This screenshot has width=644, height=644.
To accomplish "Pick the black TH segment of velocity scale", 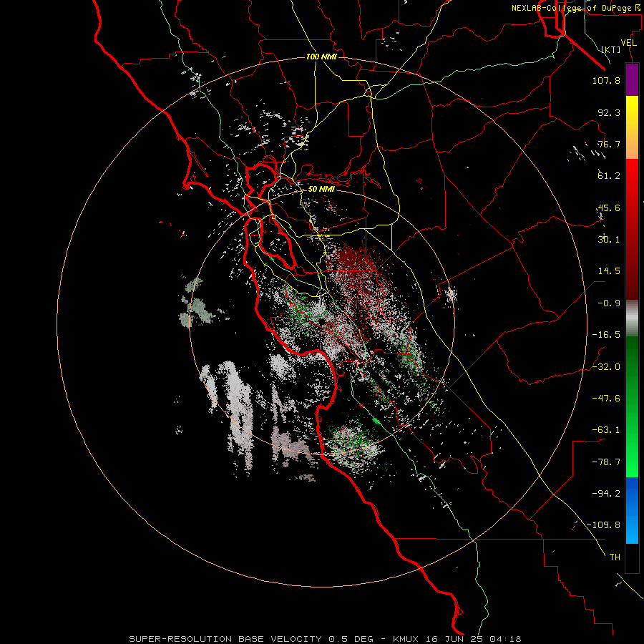I will pos(632,558).
